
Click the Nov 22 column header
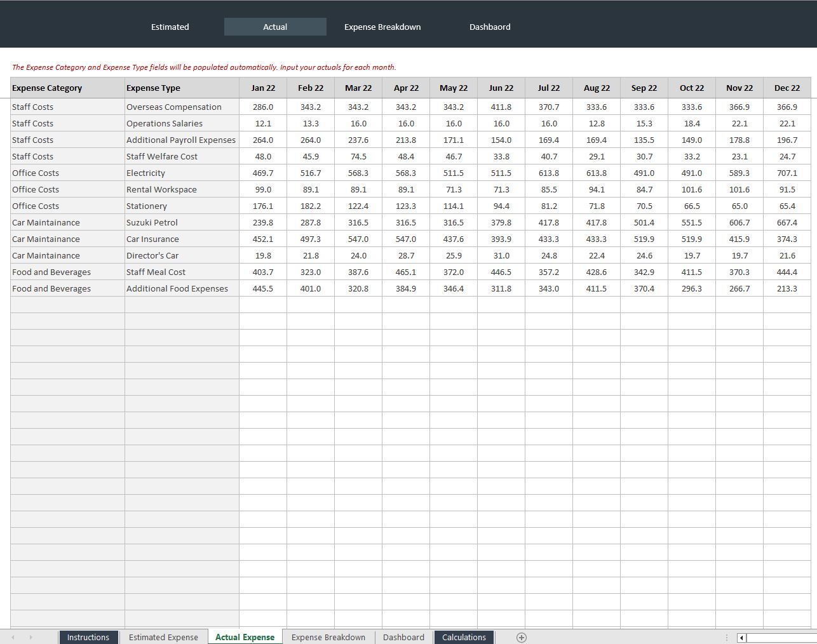[x=739, y=88]
